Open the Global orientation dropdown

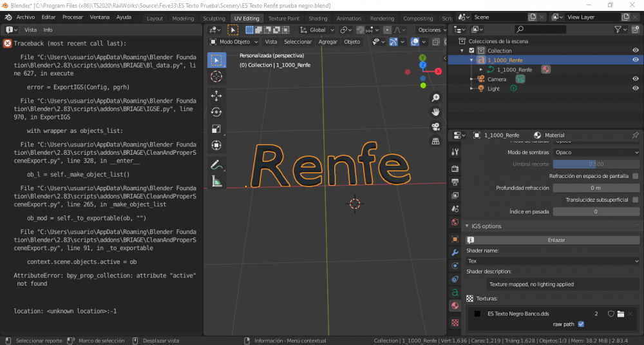317,30
